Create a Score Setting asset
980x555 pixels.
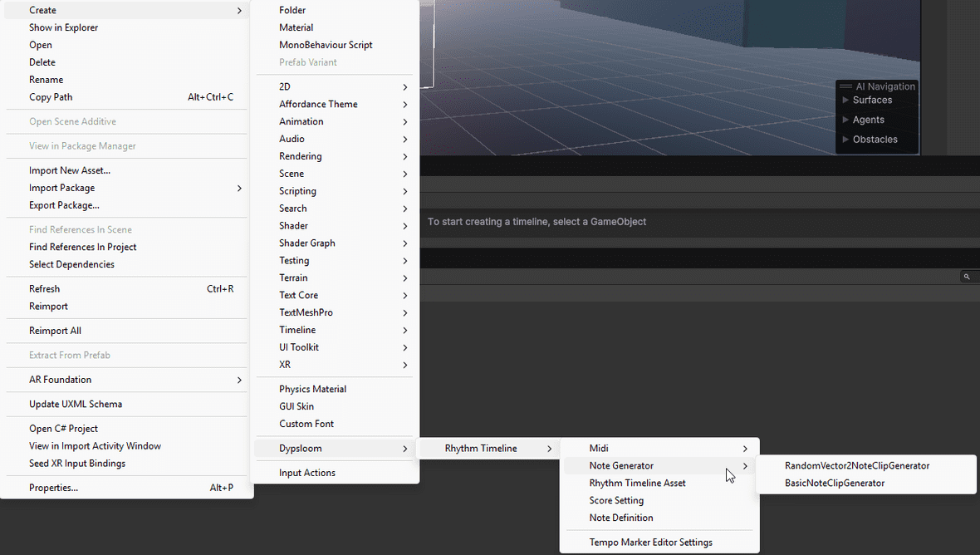616,501
